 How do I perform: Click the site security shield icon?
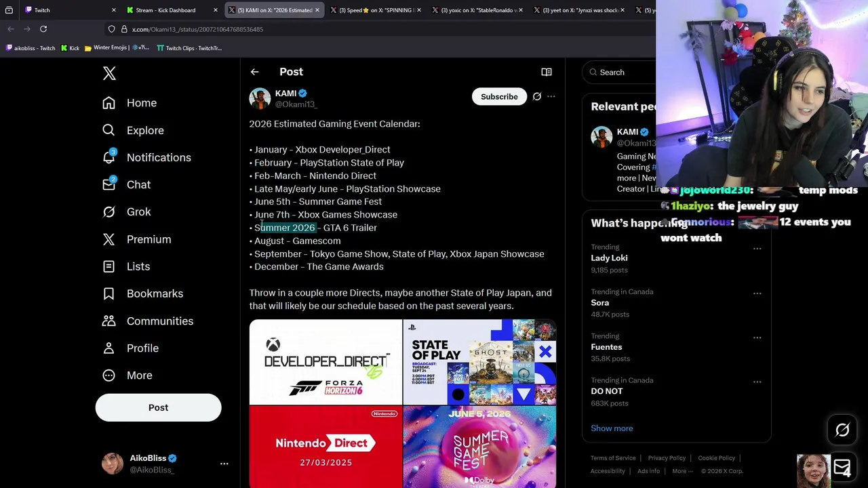pyautogui.click(x=111, y=29)
